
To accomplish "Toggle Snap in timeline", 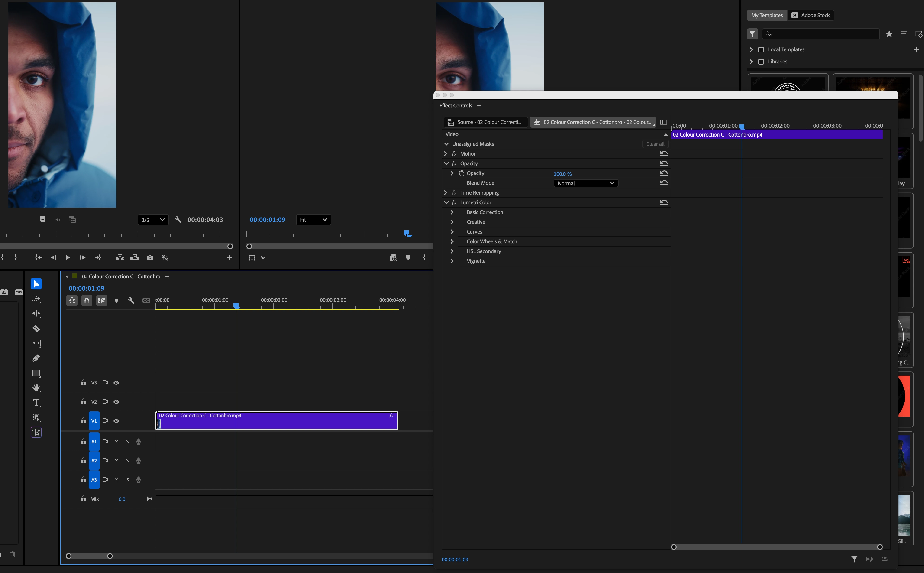I will (x=87, y=300).
